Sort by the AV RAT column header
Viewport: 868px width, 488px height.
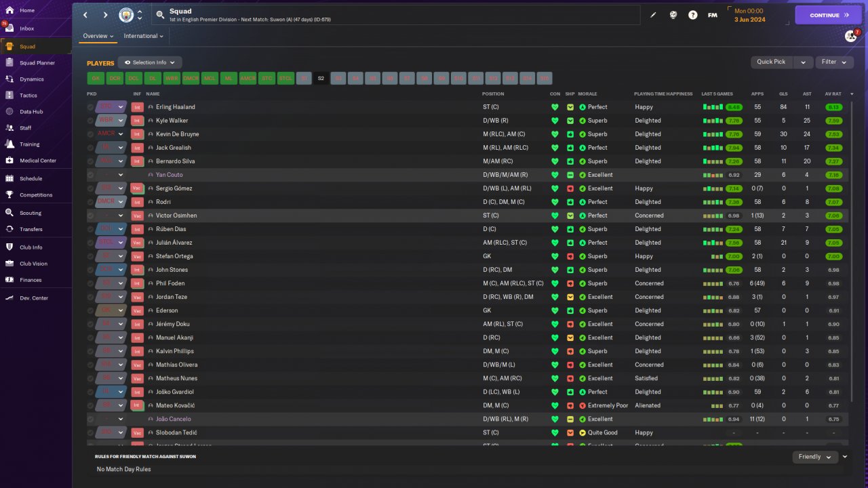833,94
